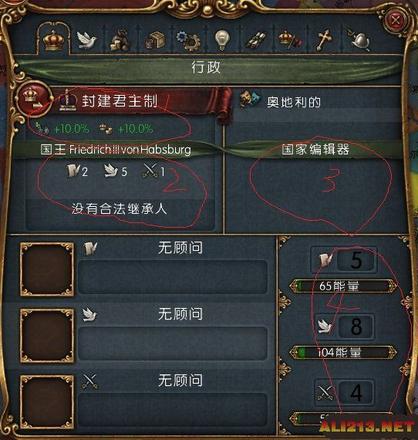Screen dimensions: 418x440
Task: Open the religion cross tab
Action: (x=323, y=40)
